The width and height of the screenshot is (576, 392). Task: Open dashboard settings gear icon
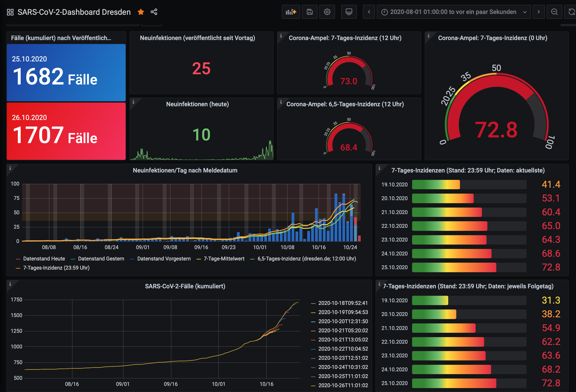[x=327, y=12]
